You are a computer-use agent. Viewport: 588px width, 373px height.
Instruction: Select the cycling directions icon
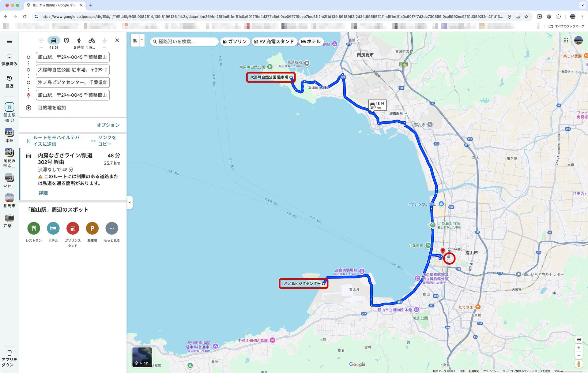click(x=92, y=40)
